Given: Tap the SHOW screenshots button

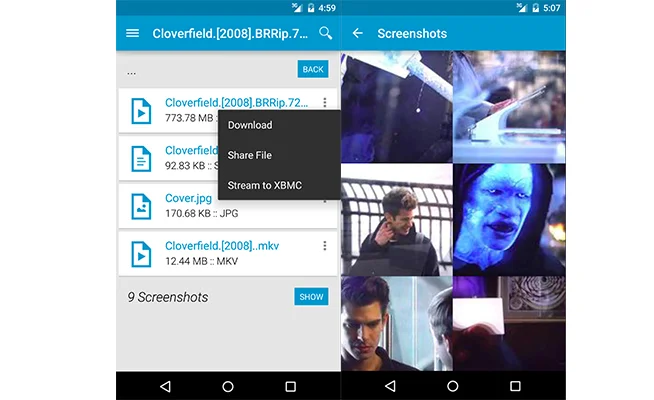Looking at the screenshot, I should (311, 297).
